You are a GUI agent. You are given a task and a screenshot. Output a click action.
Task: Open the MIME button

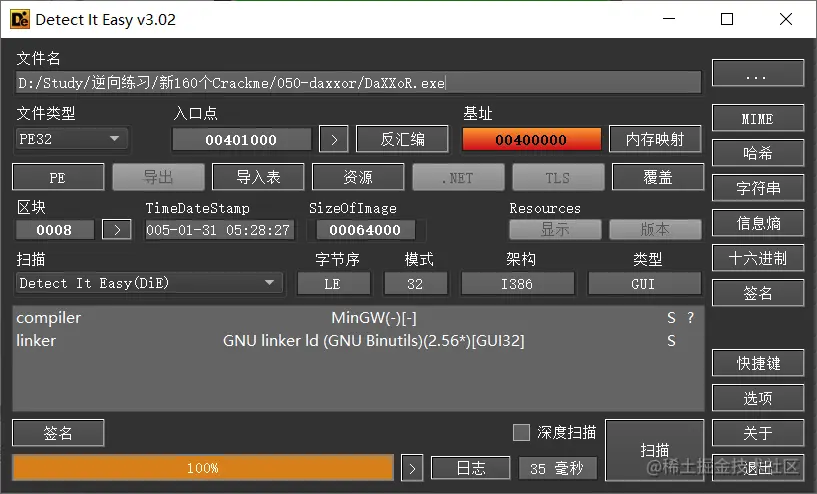758,118
